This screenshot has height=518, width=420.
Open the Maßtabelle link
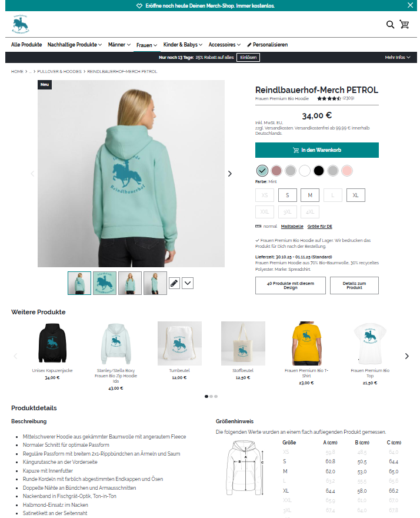coord(292,226)
